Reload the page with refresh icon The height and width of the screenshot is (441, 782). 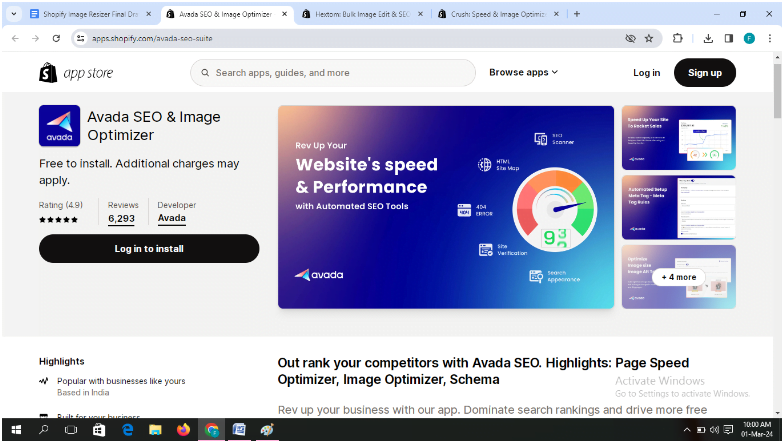click(x=56, y=38)
